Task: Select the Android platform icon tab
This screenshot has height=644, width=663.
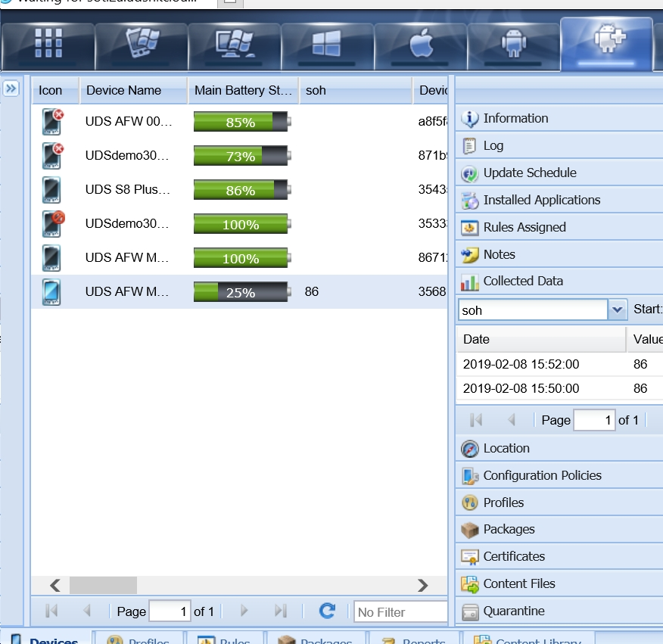Action: [x=513, y=44]
